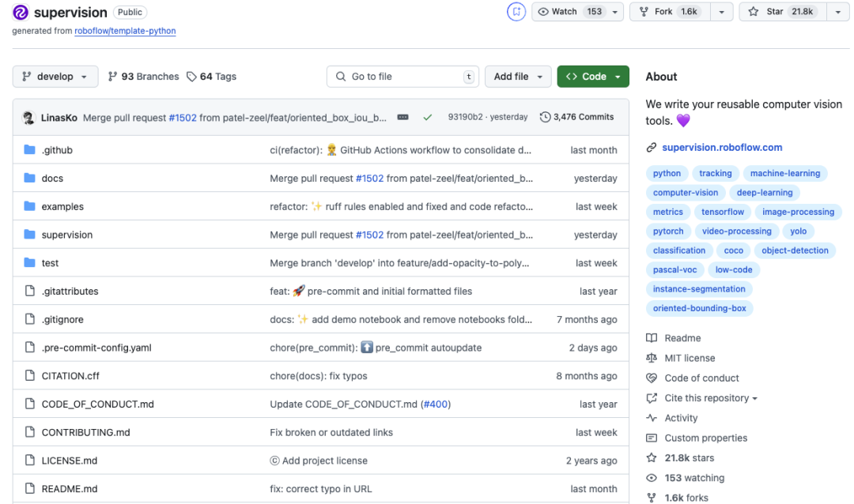Fork the repository with Fork button
The height and width of the screenshot is (504, 854).
(x=670, y=11)
